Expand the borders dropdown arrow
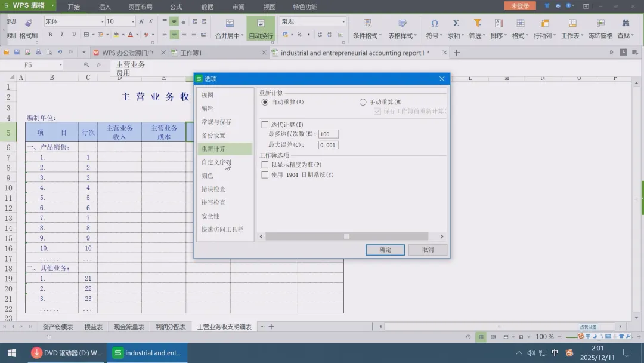 [93, 35]
